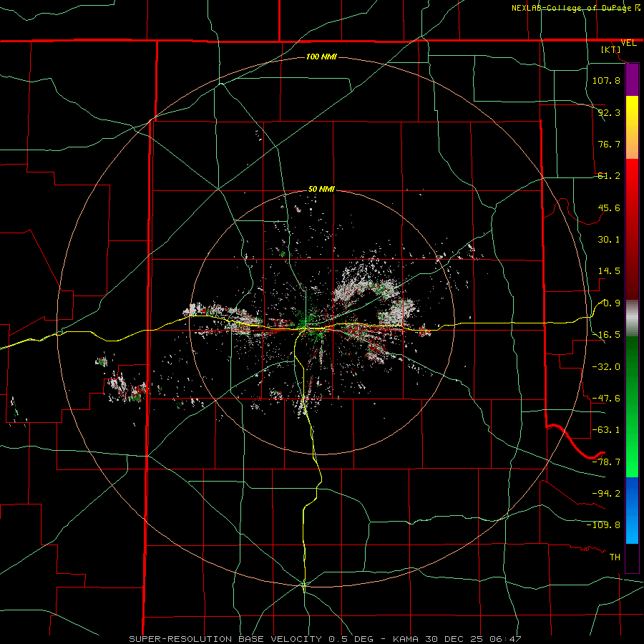Click the -94.2 velocity scale value
The width and height of the screenshot is (644, 644).
[x=606, y=494]
